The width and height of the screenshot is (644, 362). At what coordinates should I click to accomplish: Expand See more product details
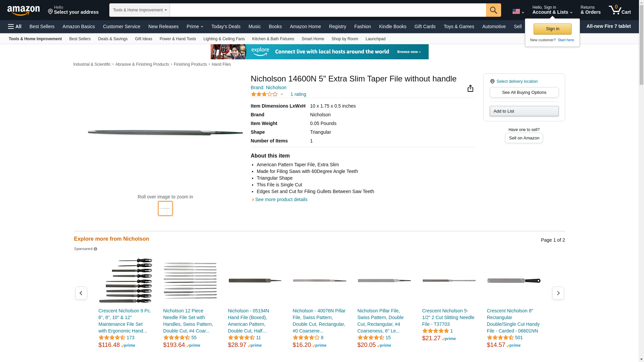tap(281, 199)
